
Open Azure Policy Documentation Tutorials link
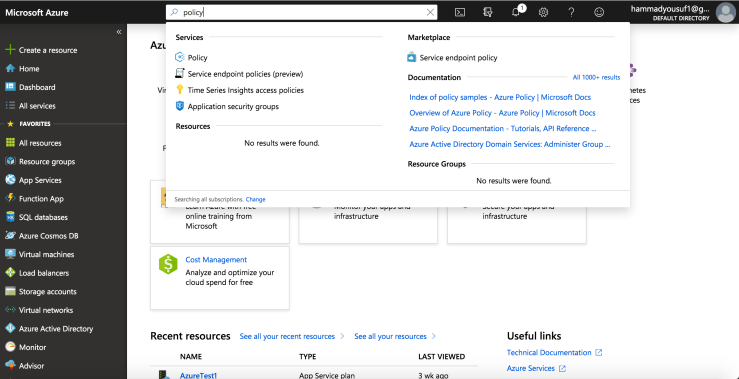tap(503, 129)
